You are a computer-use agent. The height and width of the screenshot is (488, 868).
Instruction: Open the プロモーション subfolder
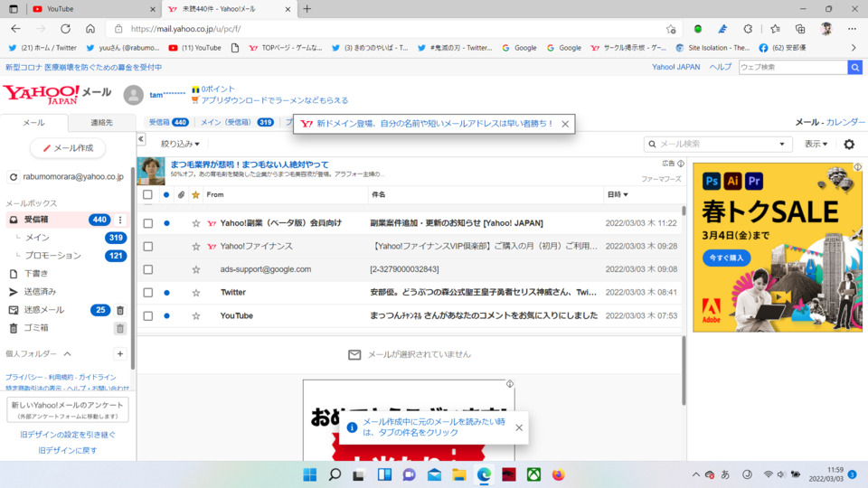coord(53,256)
